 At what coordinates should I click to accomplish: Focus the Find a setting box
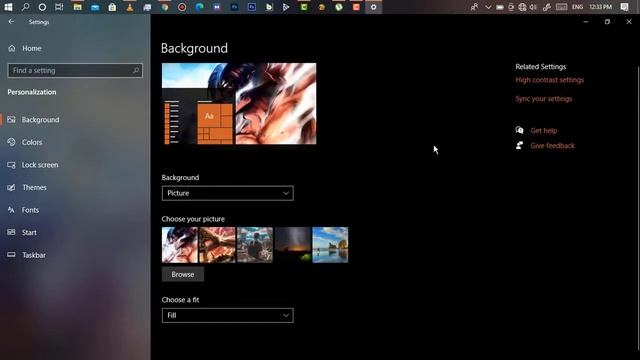pos(75,70)
